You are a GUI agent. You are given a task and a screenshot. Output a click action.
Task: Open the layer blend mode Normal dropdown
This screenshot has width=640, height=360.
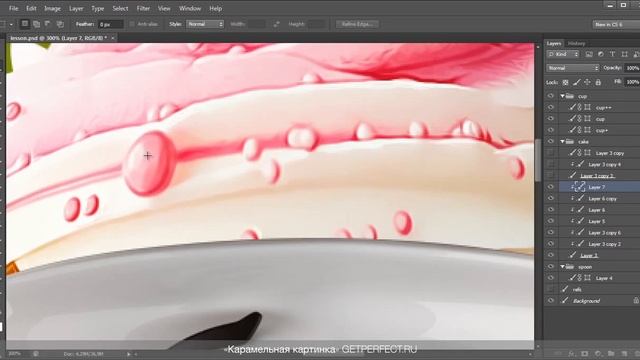573,68
